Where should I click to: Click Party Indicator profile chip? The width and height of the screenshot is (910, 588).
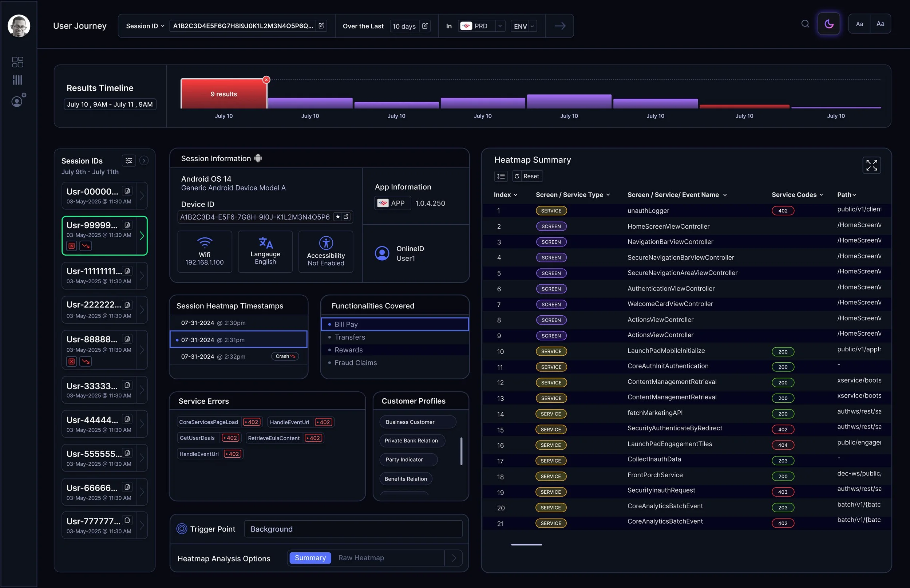(x=408, y=460)
